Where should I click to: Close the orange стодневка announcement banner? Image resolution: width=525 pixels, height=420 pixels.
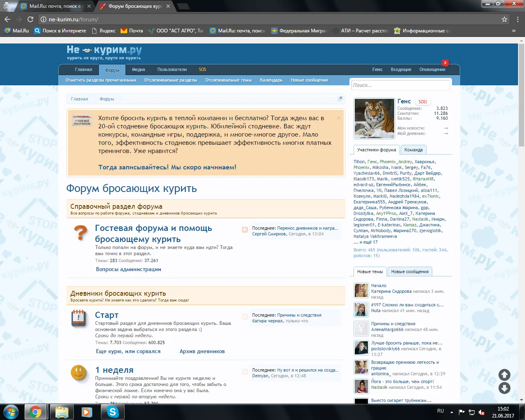pyautogui.click(x=338, y=118)
